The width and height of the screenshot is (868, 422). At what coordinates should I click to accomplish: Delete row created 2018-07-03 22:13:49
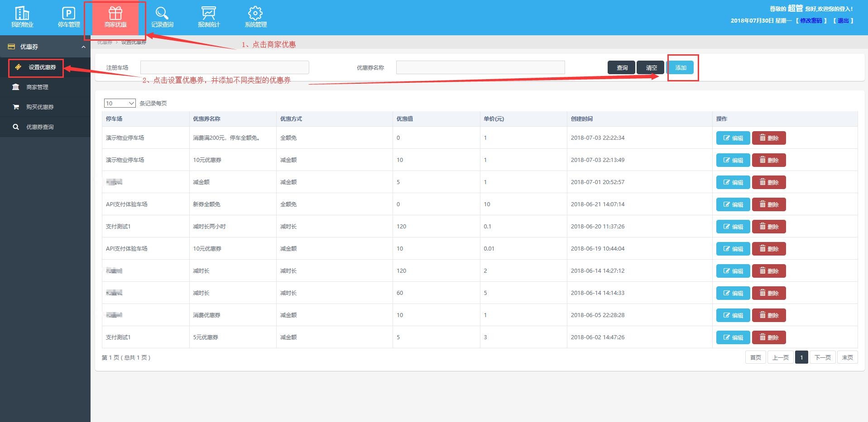point(769,160)
